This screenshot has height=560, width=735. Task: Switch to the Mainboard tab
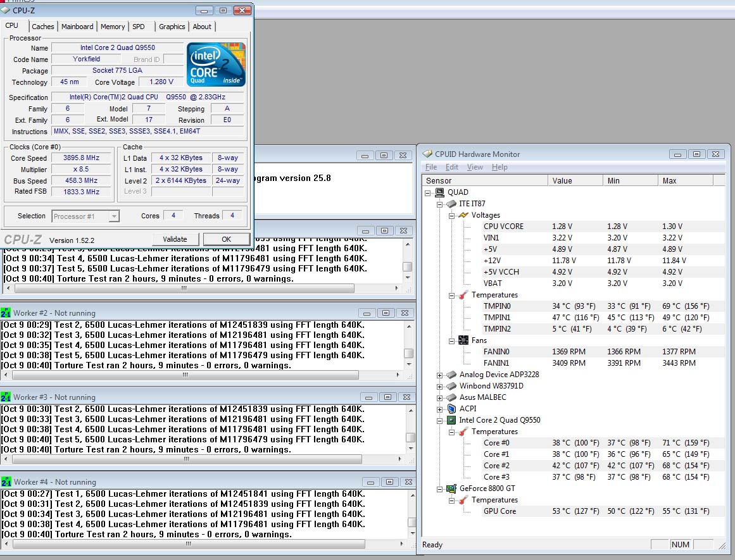pos(77,27)
